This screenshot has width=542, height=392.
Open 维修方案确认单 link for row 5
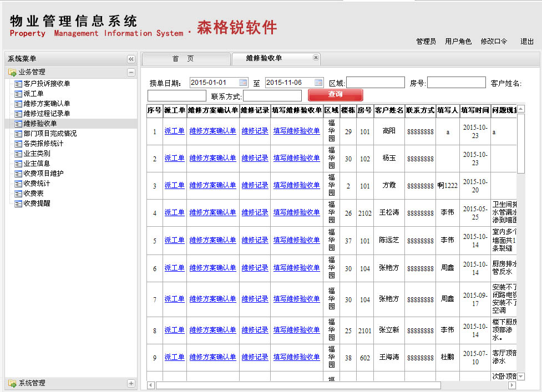point(212,240)
